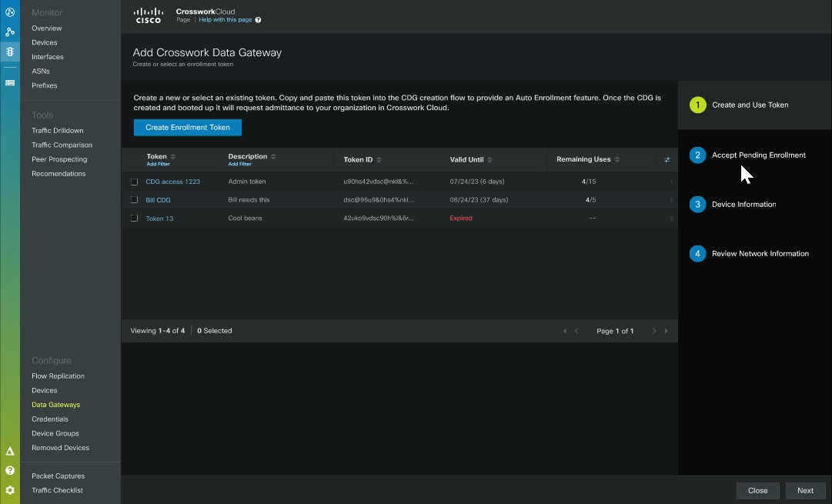The image size is (832, 504).
Task: Open Prefixes menu item
Action: pos(45,85)
